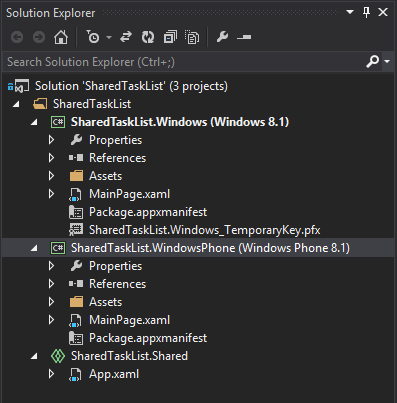Open Properties via the wrench toolbar icon

(x=222, y=37)
